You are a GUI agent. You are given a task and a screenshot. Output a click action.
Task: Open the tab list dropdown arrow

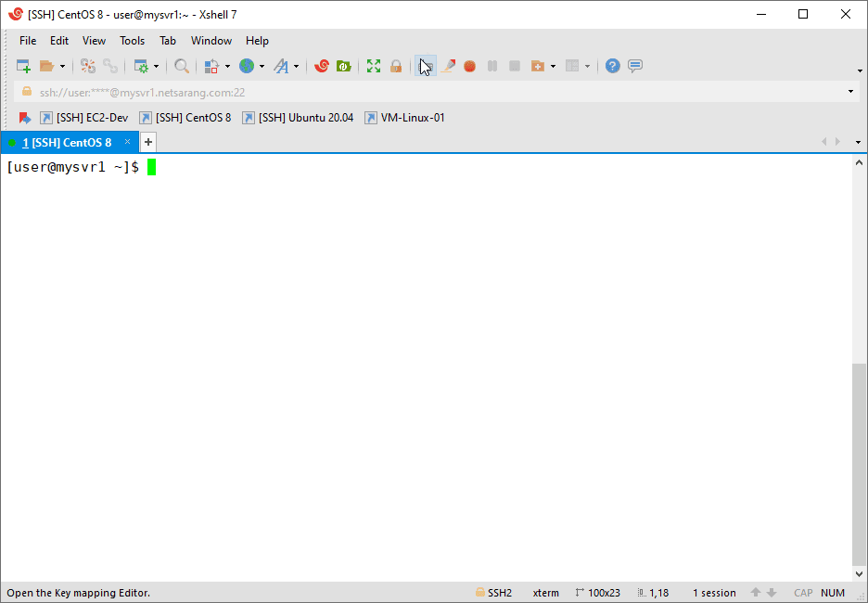[x=858, y=142]
